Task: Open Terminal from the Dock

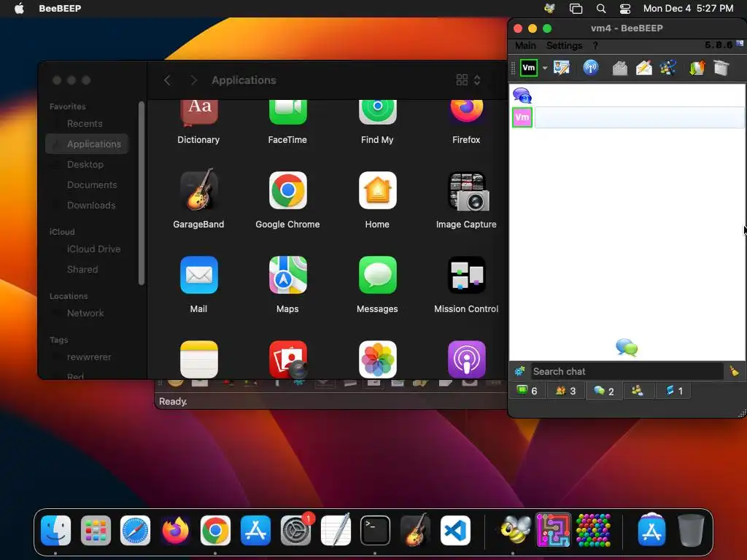Action: coord(375,531)
